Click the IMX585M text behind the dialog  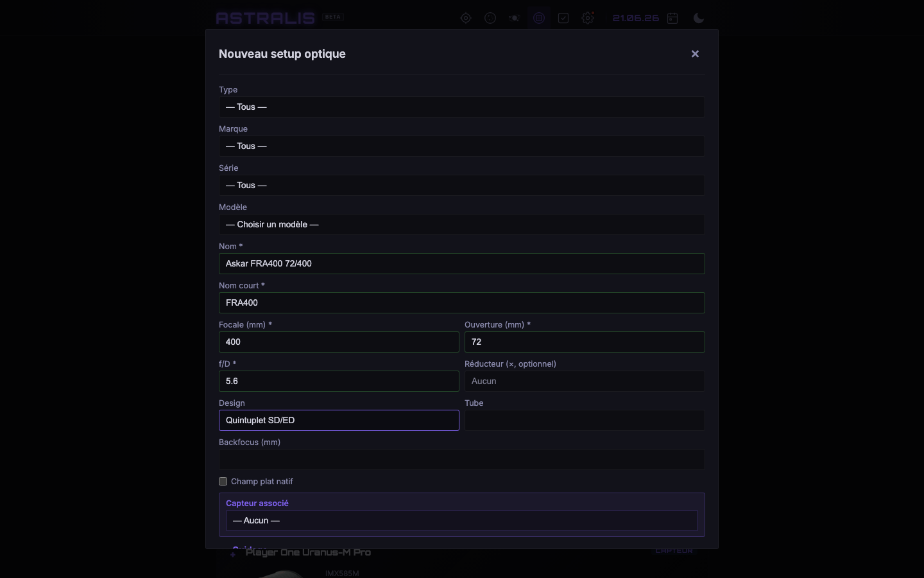[x=342, y=574]
